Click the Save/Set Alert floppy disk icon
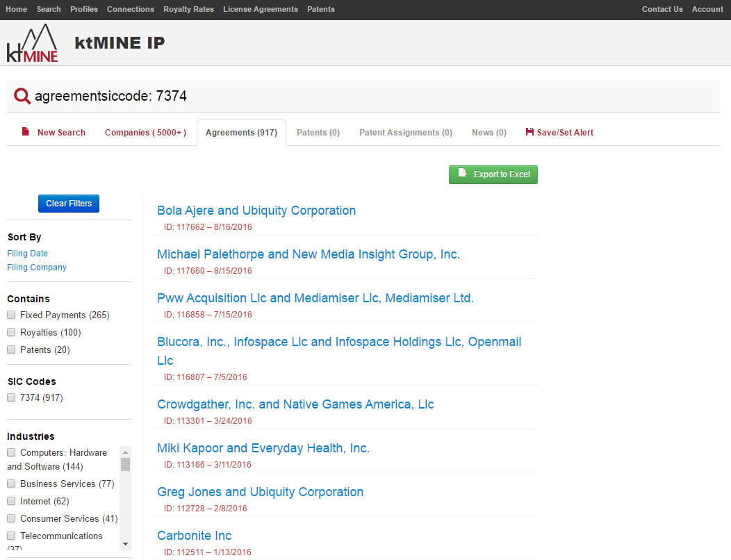Screen dimensions: 731x560 pyautogui.click(x=529, y=132)
